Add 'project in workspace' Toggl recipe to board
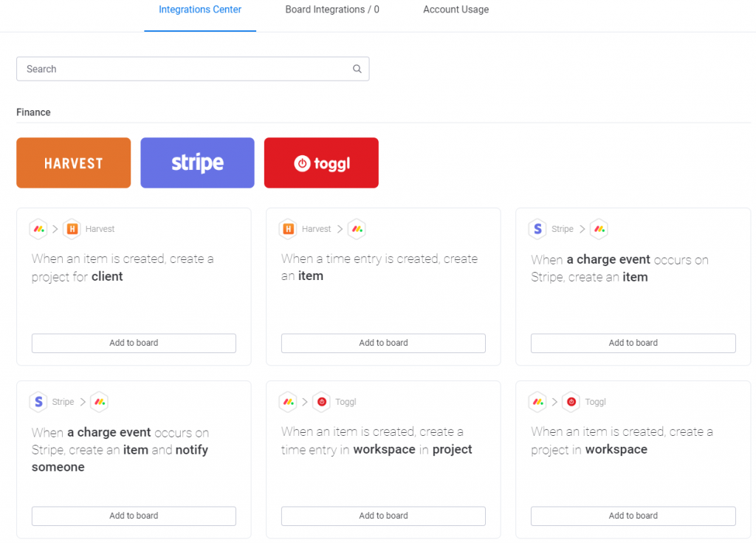 coord(633,516)
